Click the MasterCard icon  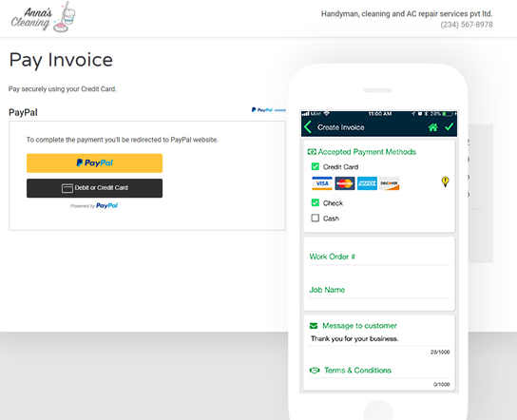[345, 183]
